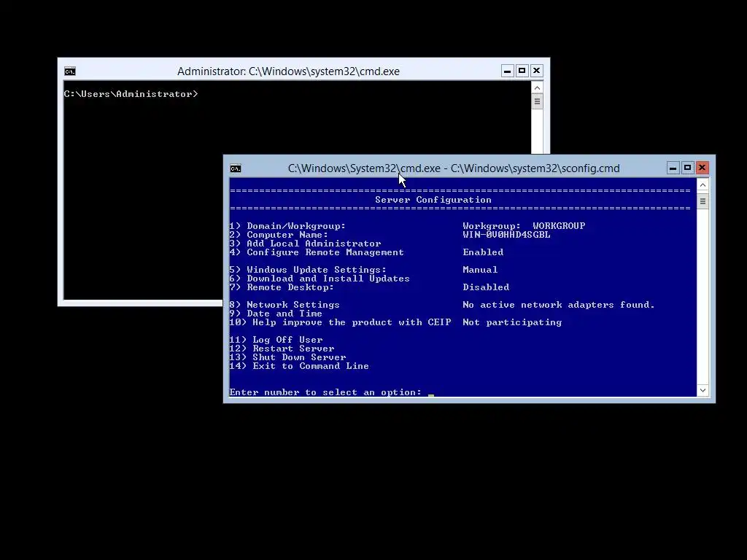Click the sconfig.cmd window title bar text
The image size is (747, 560).
click(454, 168)
